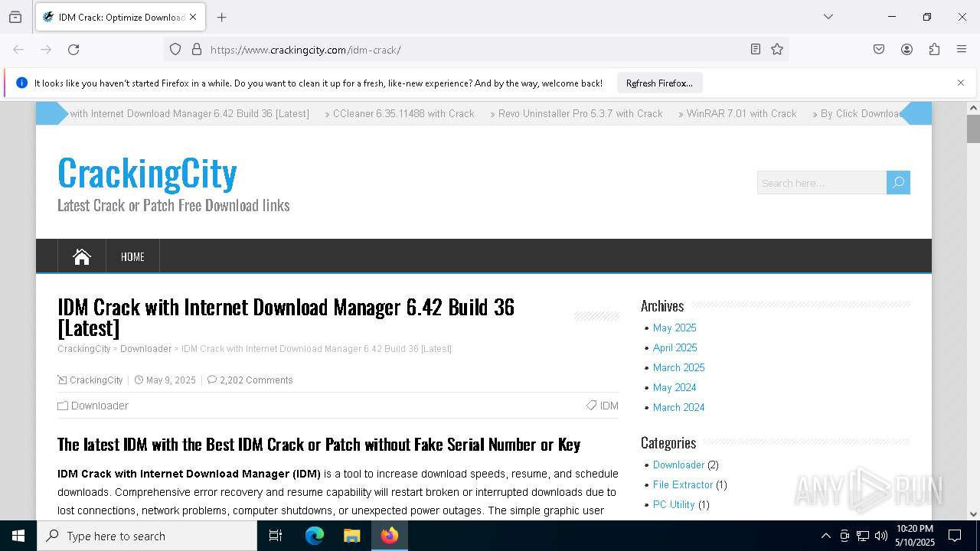Click the Search here… input field

(x=822, y=183)
